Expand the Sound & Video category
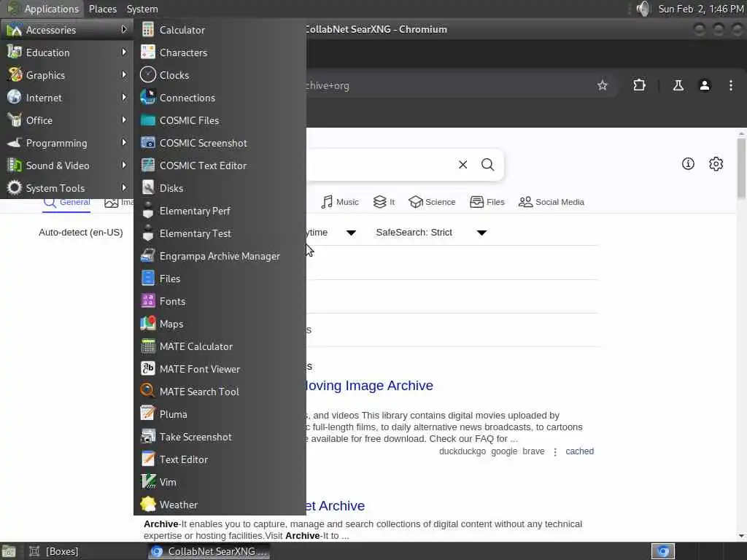The image size is (747, 560). coord(66,166)
